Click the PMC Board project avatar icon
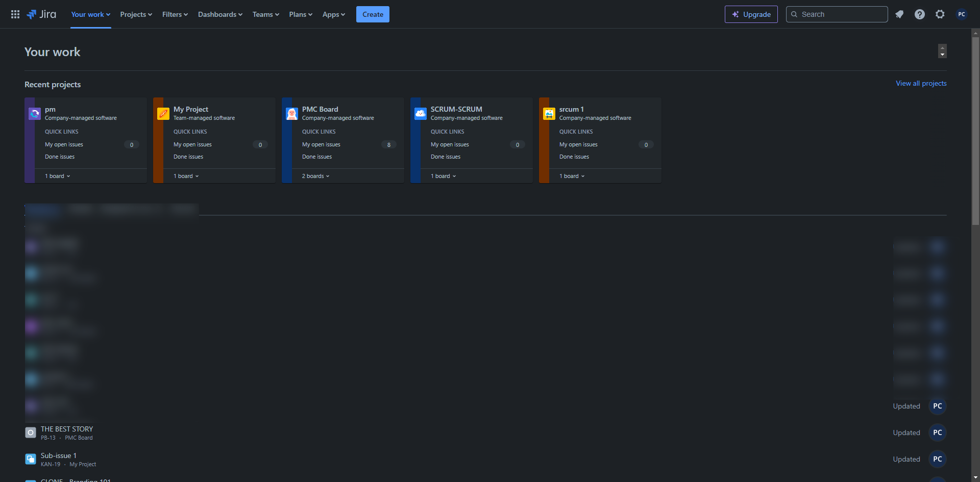 [292, 114]
